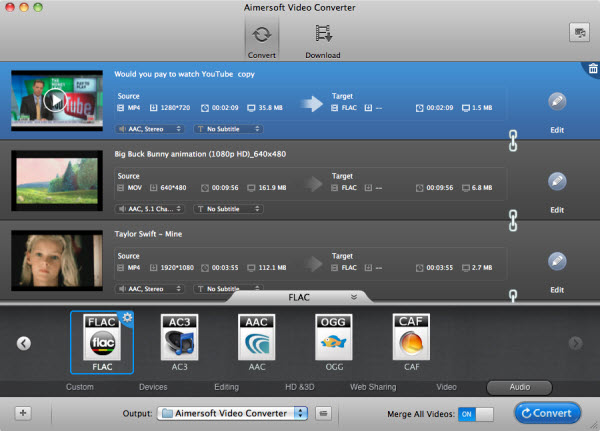Image resolution: width=600 pixels, height=431 pixels.
Task: Select the AAC format icon
Action: pyautogui.click(x=257, y=337)
